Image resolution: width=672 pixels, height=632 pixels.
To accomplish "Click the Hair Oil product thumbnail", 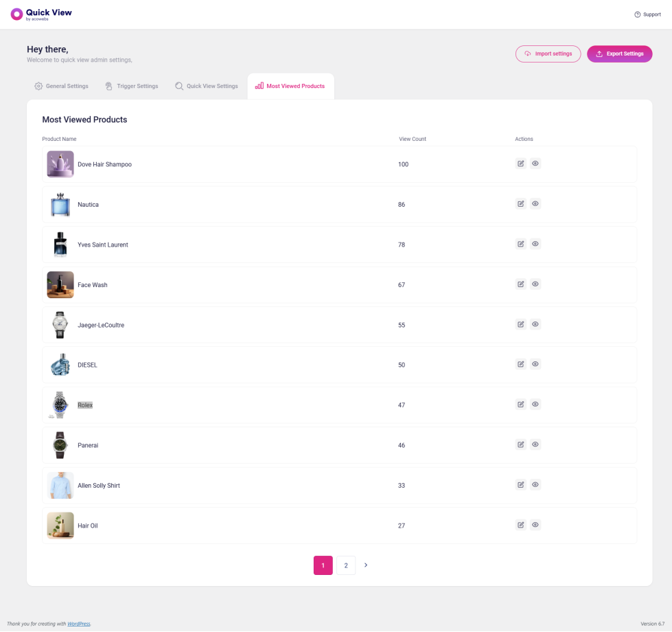I will click(60, 526).
